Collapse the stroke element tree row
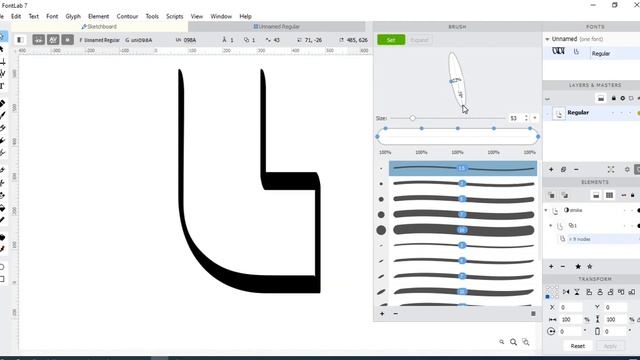 pyautogui.click(x=546, y=211)
